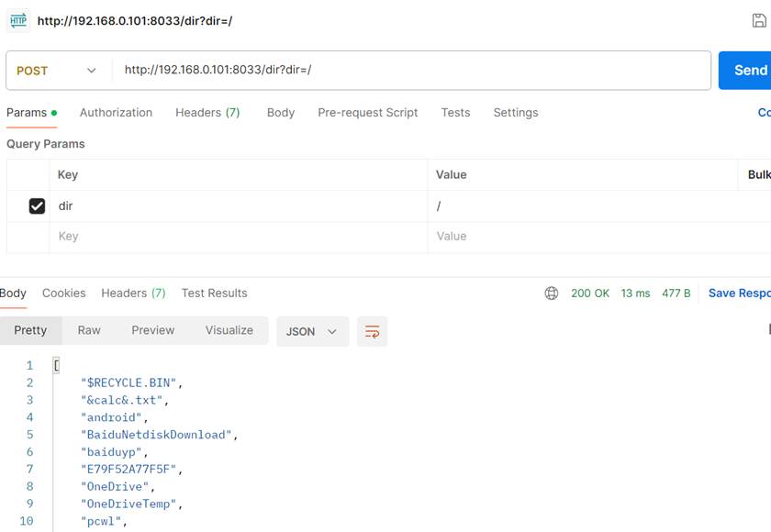Select the Preview view mode
The width and height of the screenshot is (771, 532).
[x=153, y=330]
